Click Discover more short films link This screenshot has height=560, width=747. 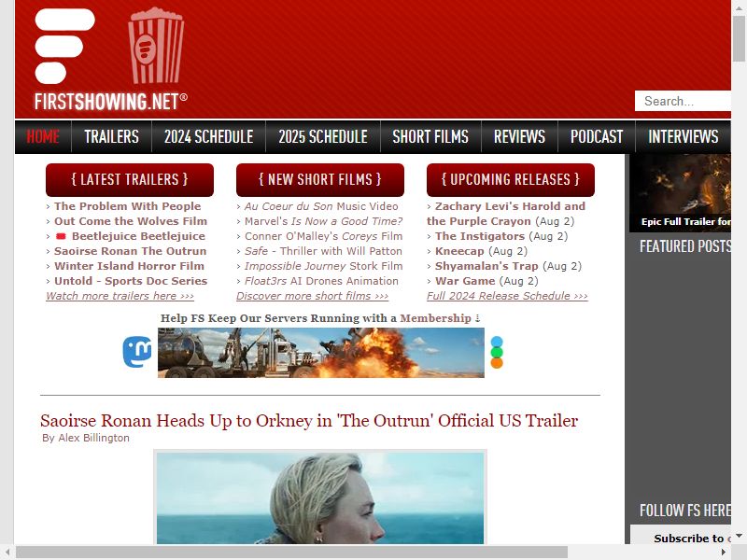[x=313, y=296]
